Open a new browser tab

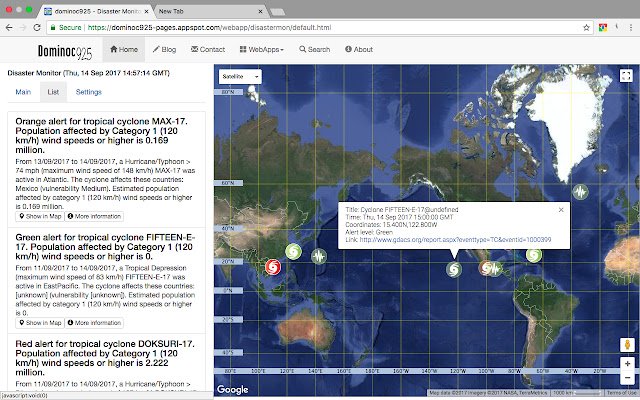[x=278, y=12]
